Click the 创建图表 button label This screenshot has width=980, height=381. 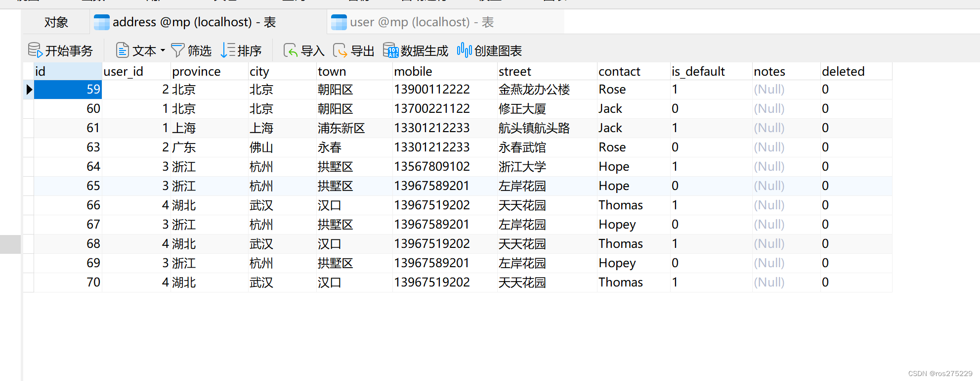coord(498,51)
